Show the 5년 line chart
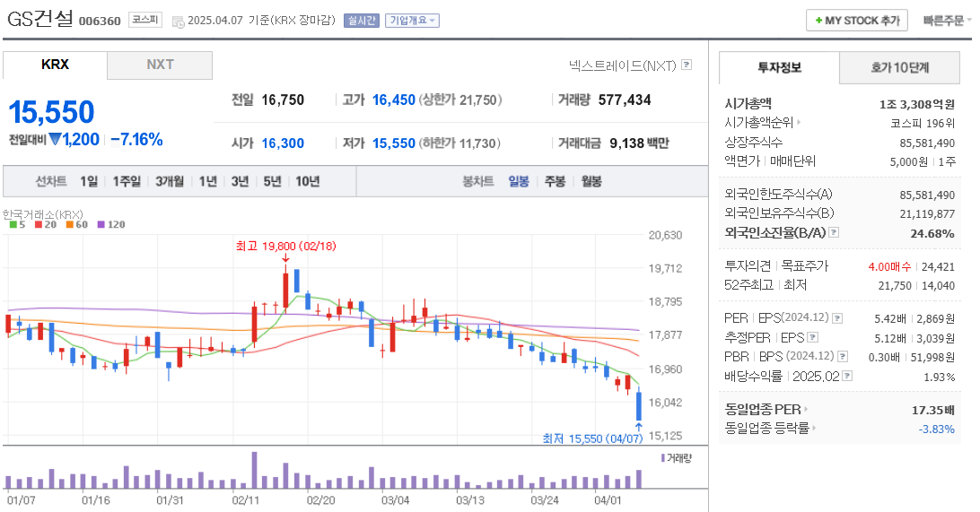 tap(272, 182)
